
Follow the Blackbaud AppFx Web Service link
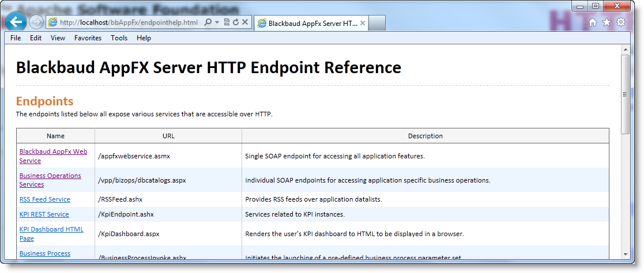(x=53, y=156)
